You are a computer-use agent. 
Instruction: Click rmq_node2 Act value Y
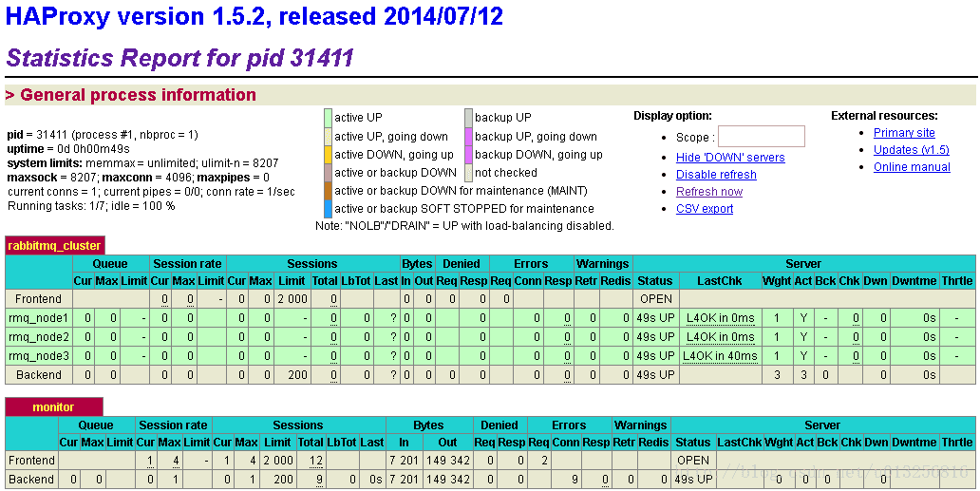tap(803, 337)
